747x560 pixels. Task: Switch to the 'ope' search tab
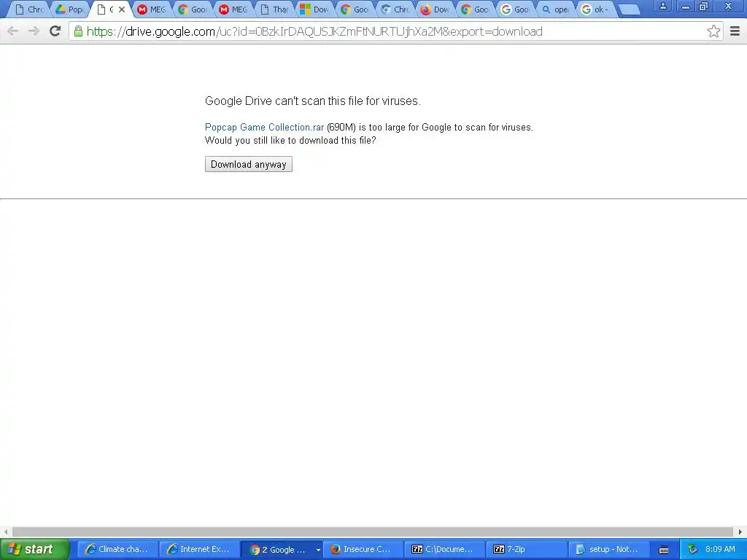(556, 9)
